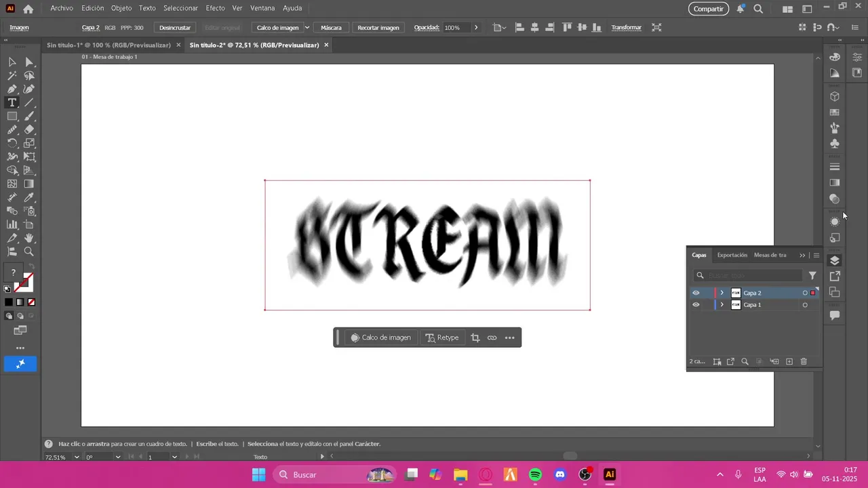Set color fill mode below the swatches
This screenshot has width=868, height=488.
pyautogui.click(x=8, y=302)
